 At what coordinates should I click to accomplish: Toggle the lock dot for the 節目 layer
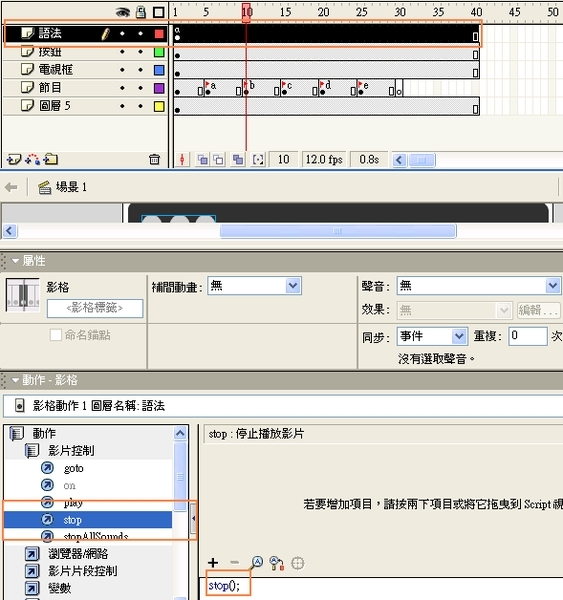(x=140, y=88)
